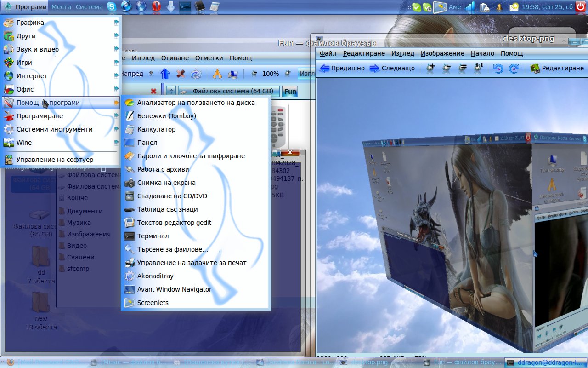Viewport: 588px width, 368px height.
Task: Expand the Графика submenu
Action: (61, 23)
